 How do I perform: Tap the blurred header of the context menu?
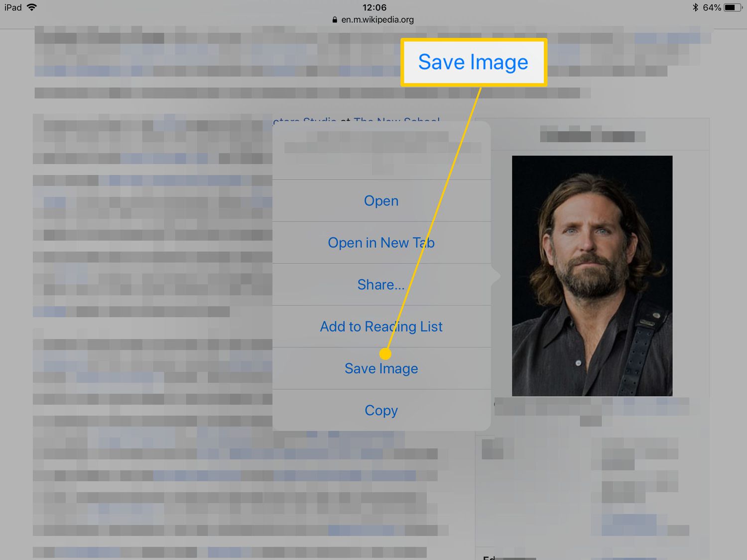click(381, 150)
